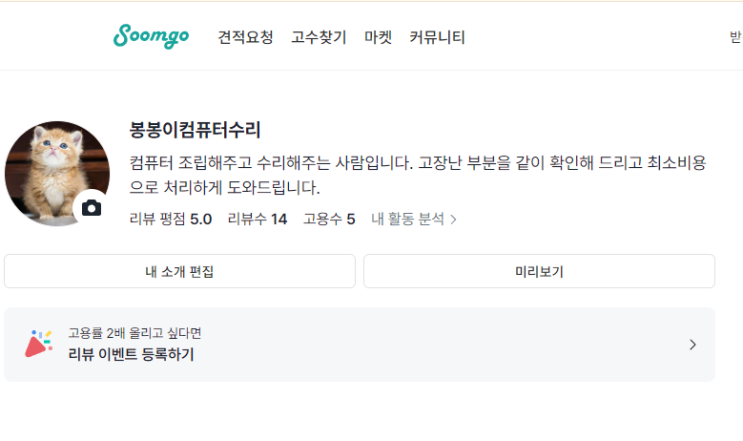
Task: Click the party popper icon in banner
Action: (x=39, y=343)
